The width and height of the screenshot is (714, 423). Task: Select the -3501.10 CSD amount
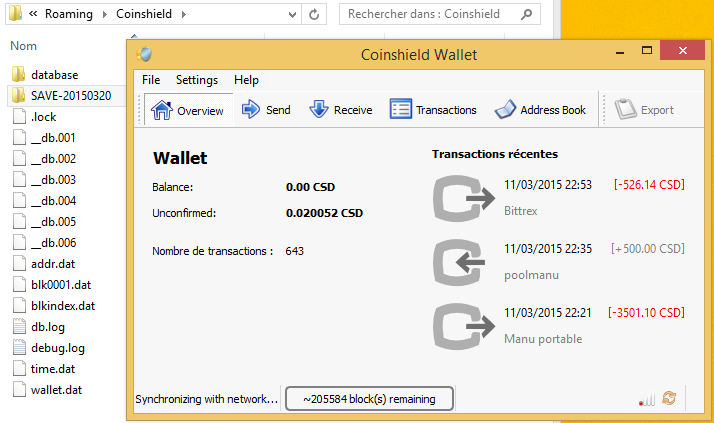pos(646,312)
